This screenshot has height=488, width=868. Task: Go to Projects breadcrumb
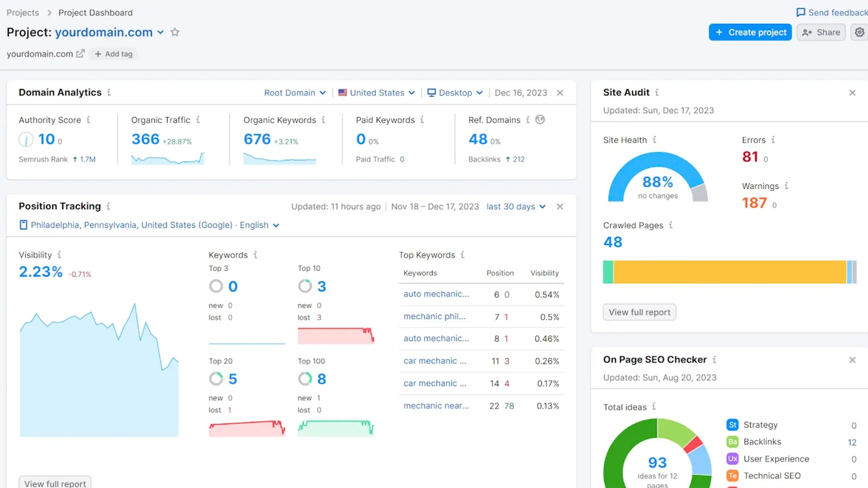tap(23, 13)
